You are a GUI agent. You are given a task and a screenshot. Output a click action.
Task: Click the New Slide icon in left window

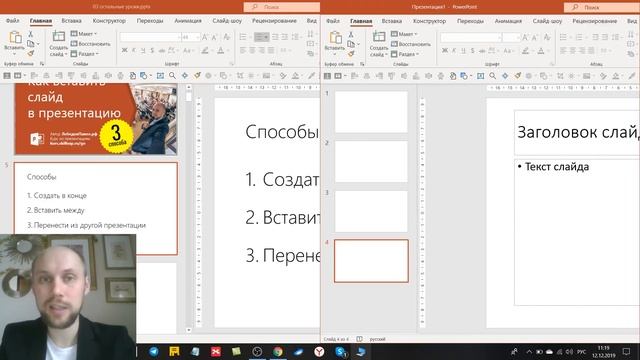pyautogui.click(x=58, y=37)
